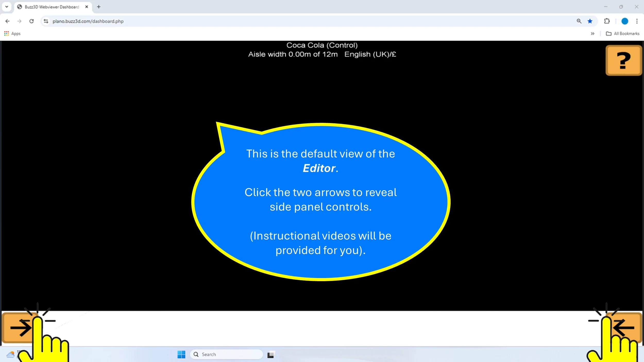Go back to previous page
Screen dimensions: 644x362
(7, 21)
